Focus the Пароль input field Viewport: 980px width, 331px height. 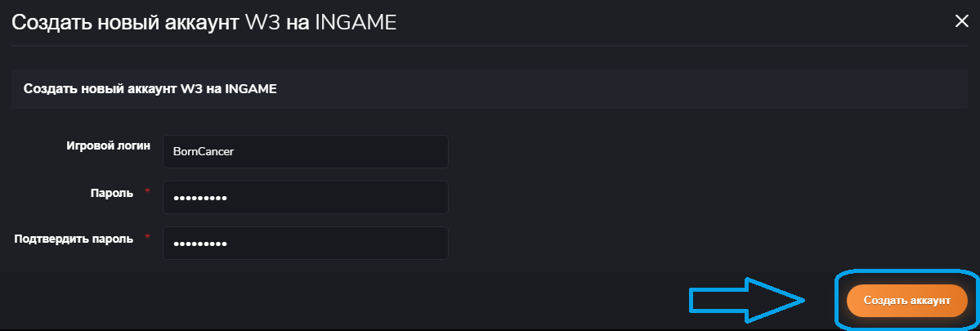pos(305,197)
